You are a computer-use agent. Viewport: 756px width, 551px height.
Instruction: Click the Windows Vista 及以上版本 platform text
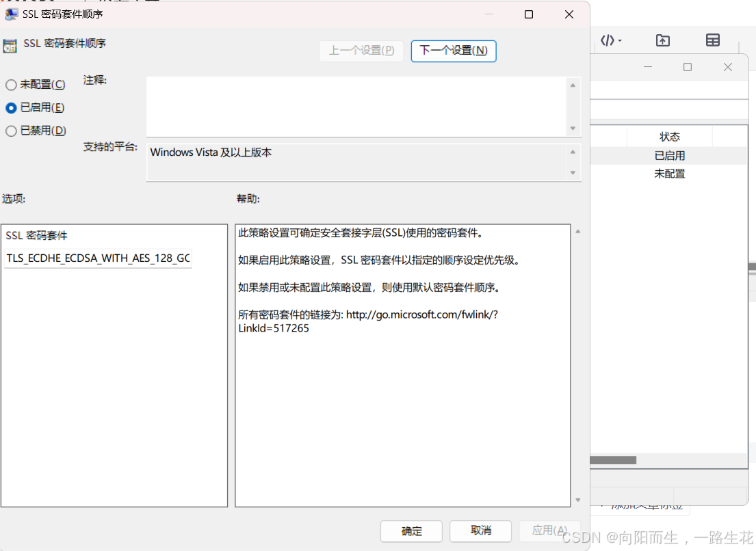click(211, 152)
